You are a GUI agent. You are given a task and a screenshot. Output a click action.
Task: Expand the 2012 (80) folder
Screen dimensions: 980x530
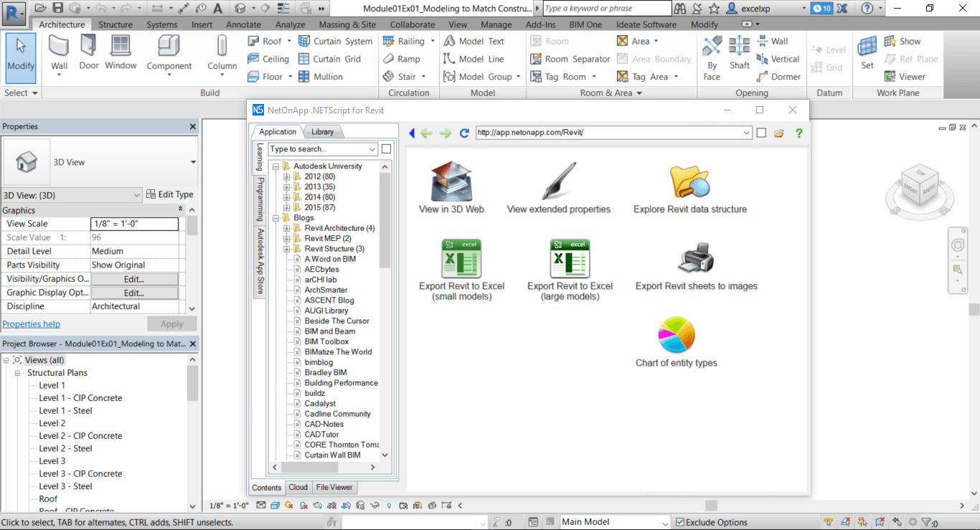[287, 176]
